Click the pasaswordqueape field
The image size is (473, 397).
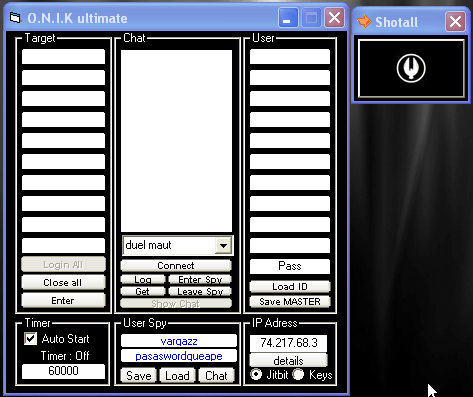tap(179, 356)
